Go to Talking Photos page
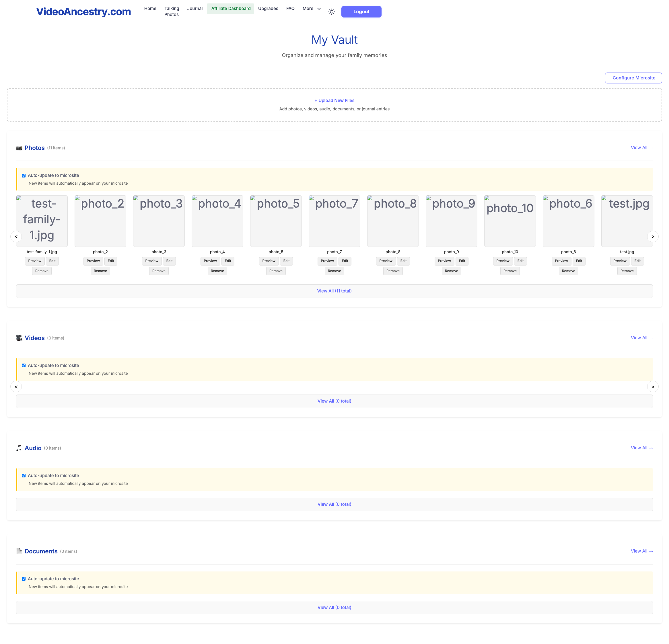Screen dimensions: 669x644 (171, 11)
